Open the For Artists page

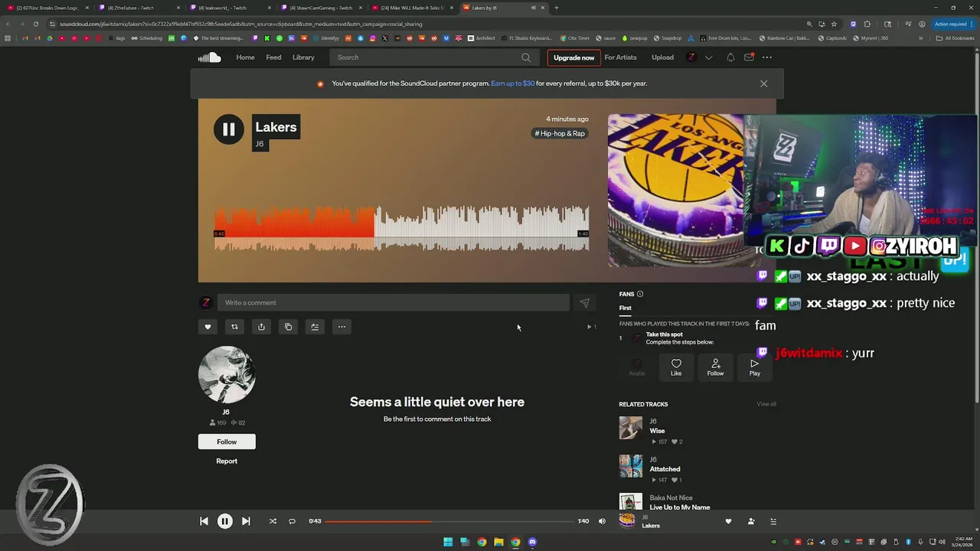[620, 57]
